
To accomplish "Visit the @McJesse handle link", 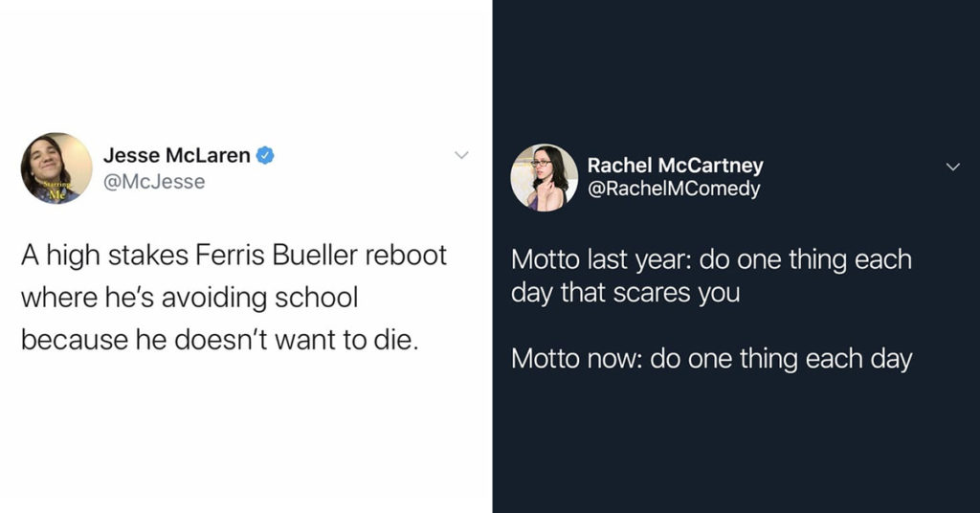I will [154, 182].
